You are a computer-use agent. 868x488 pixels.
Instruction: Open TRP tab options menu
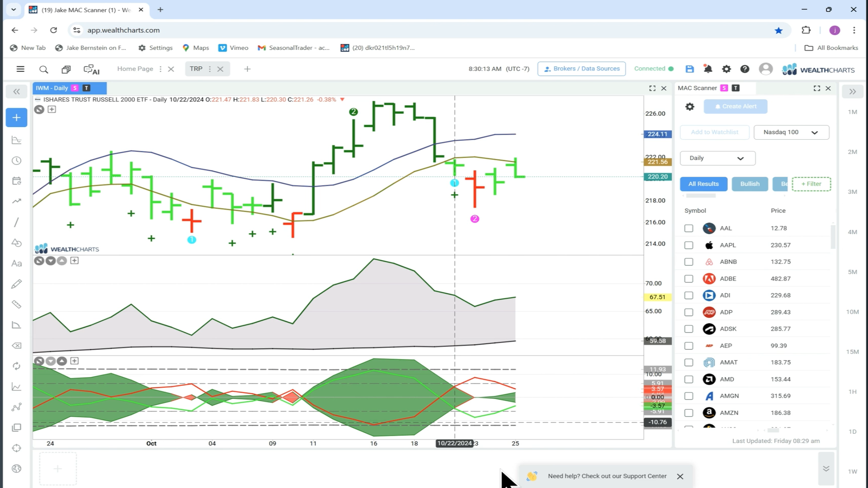click(210, 69)
